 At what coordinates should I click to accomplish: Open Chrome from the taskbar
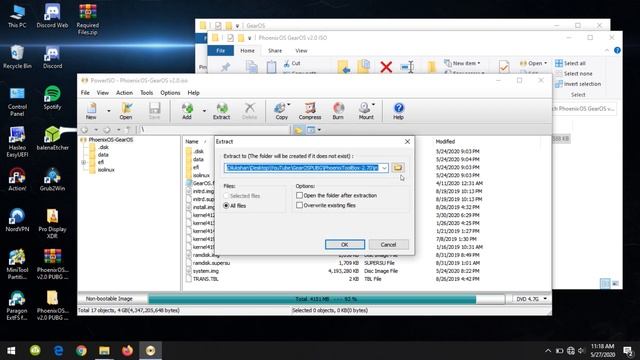pos(81,350)
